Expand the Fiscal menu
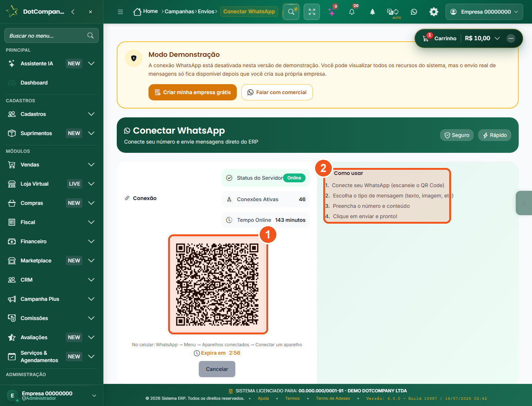Viewport: 532px width, 406px height. click(x=51, y=222)
